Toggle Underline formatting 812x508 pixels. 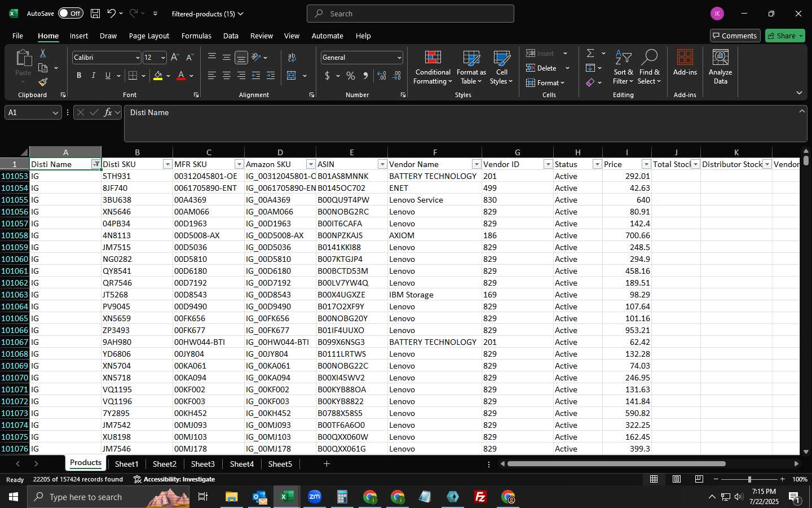point(108,76)
